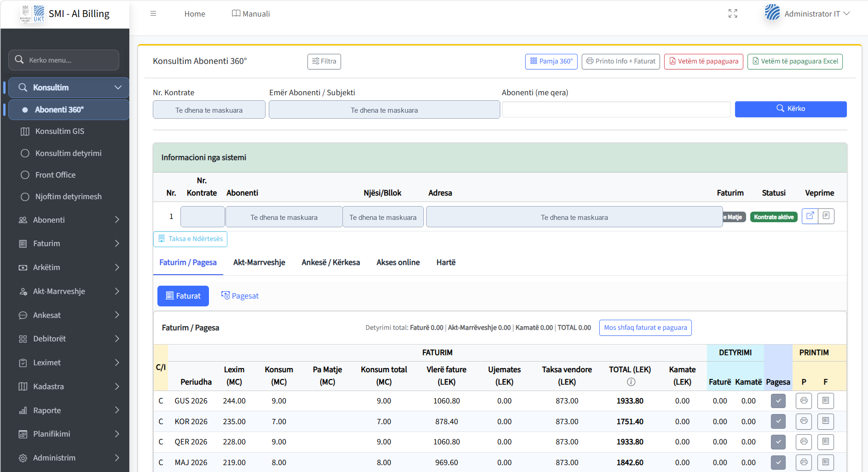Screen dimensions: 868x472
Task: Toggle the Pagesa checkbox for GUS 2026
Action: 778,401
